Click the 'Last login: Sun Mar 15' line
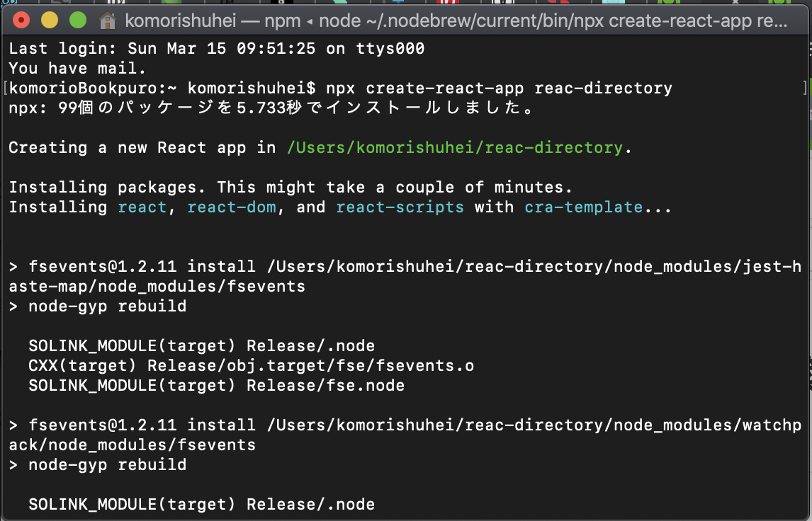 click(217, 49)
